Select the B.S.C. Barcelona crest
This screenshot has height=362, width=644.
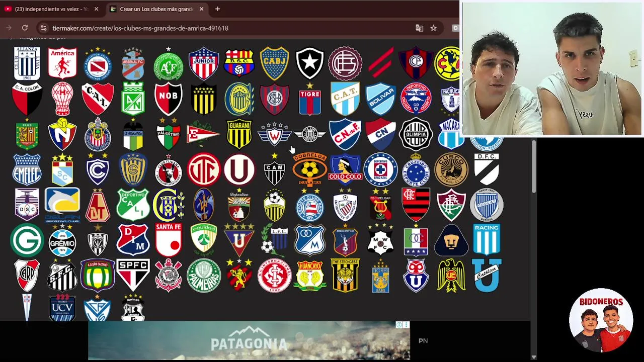pyautogui.click(x=239, y=63)
